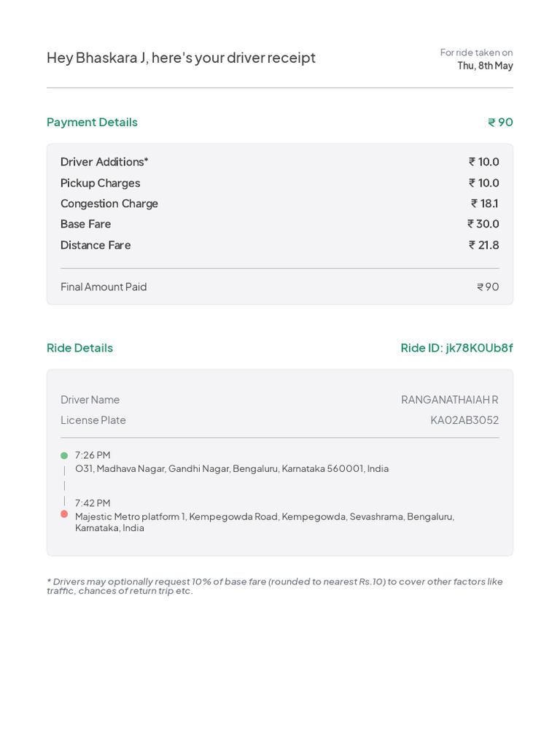Click the Madhava Nagar pickup address

click(232, 468)
